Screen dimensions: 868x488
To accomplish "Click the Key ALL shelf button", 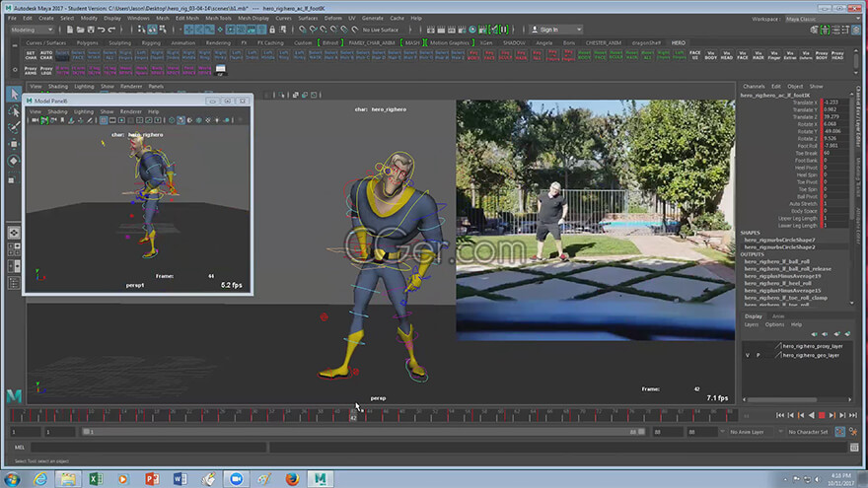I will [537, 55].
